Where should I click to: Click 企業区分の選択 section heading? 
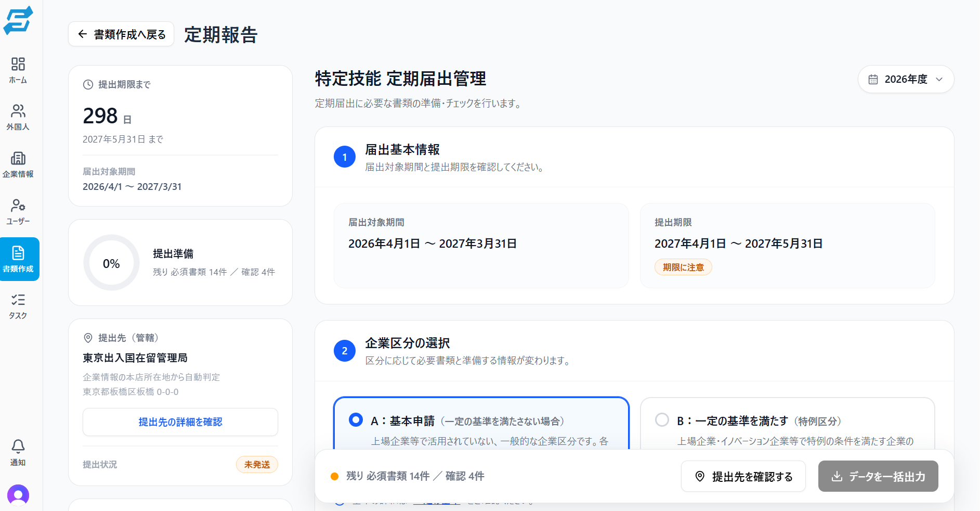(x=408, y=343)
